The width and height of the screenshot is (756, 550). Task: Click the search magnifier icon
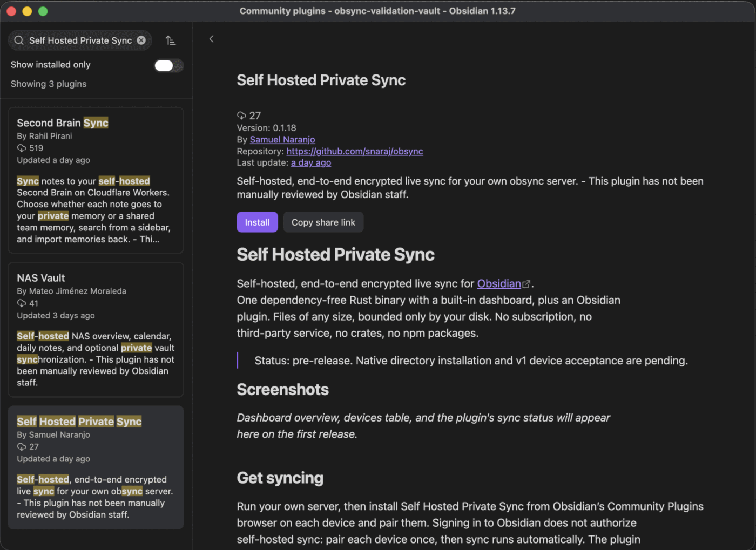click(x=19, y=40)
